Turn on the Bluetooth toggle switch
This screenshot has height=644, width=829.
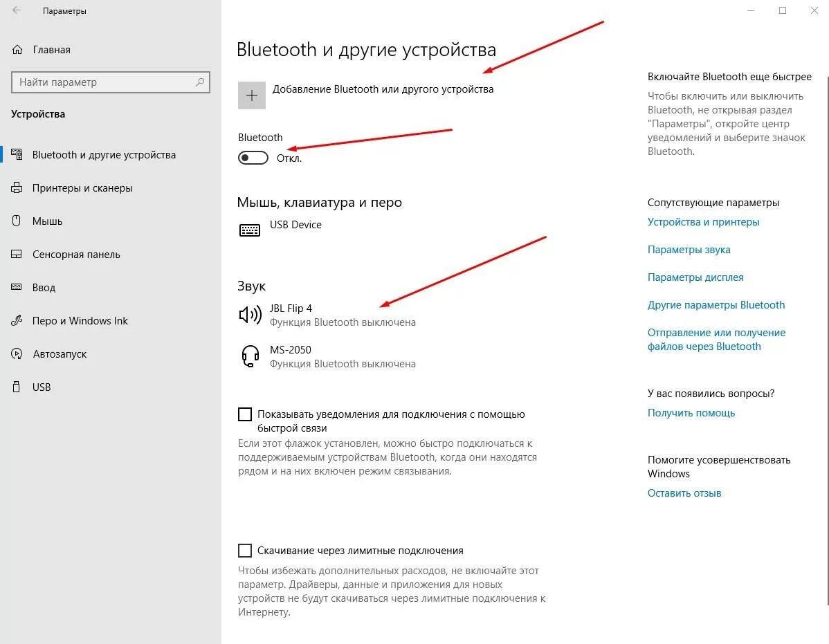[253, 158]
